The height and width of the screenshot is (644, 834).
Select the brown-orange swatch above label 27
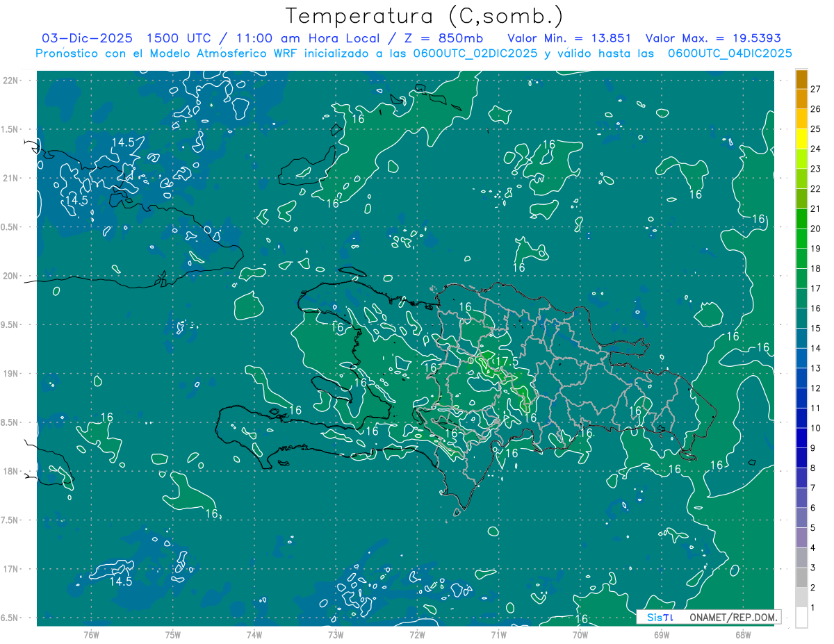point(801,79)
